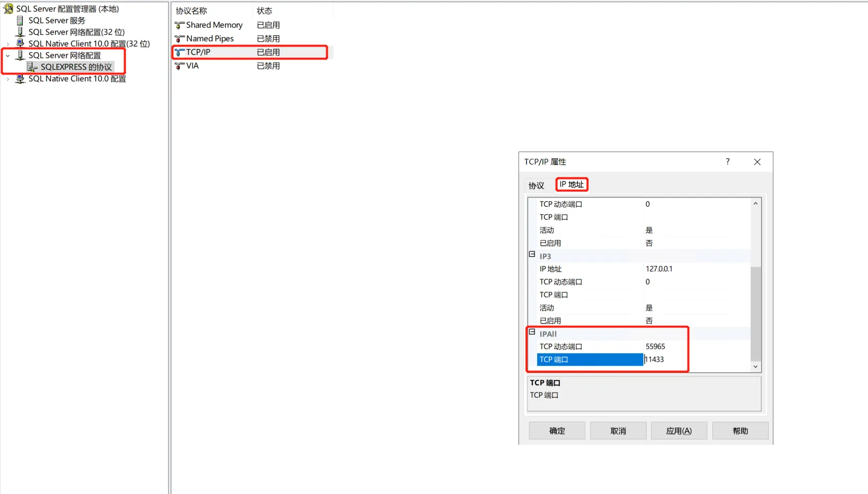
Task: Switch to the 协议 tab
Action: 537,185
